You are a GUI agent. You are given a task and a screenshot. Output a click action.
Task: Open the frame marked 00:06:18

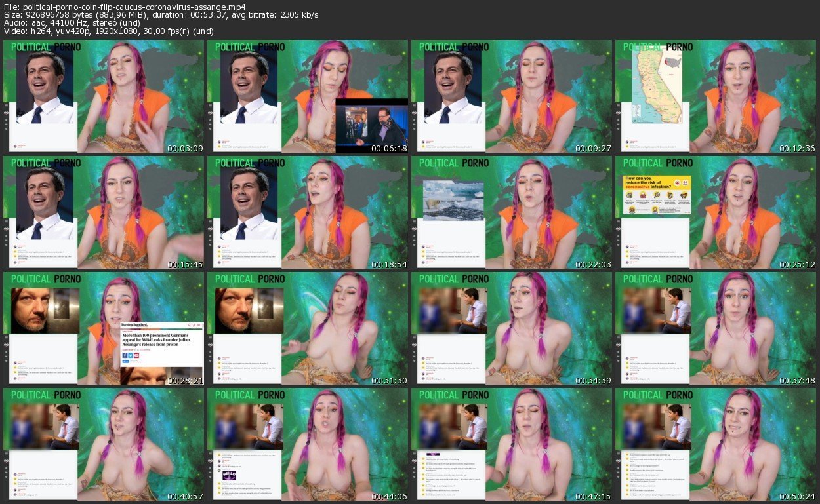click(308, 96)
